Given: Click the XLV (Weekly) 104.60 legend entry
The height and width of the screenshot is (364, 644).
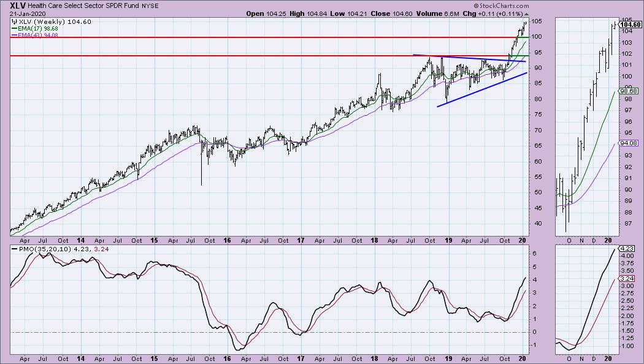Looking at the screenshot, I should click(x=52, y=21).
